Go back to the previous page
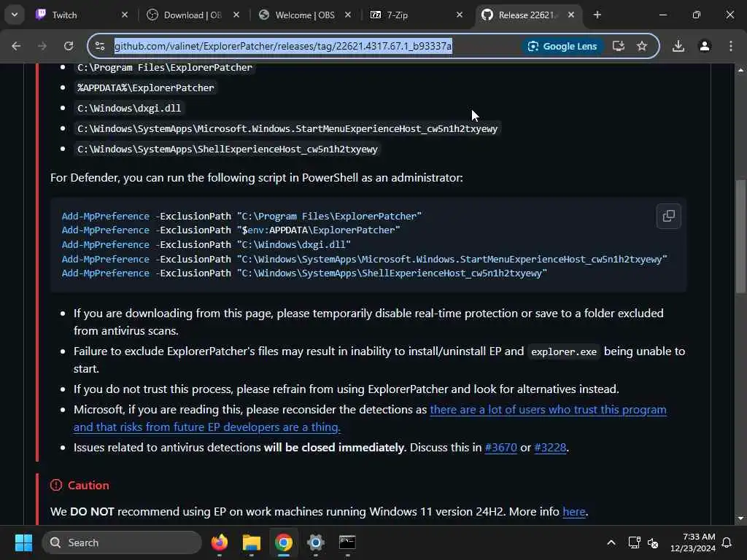The width and height of the screenshot is (747, 560). pyautogui.click(x=16, y=46)
